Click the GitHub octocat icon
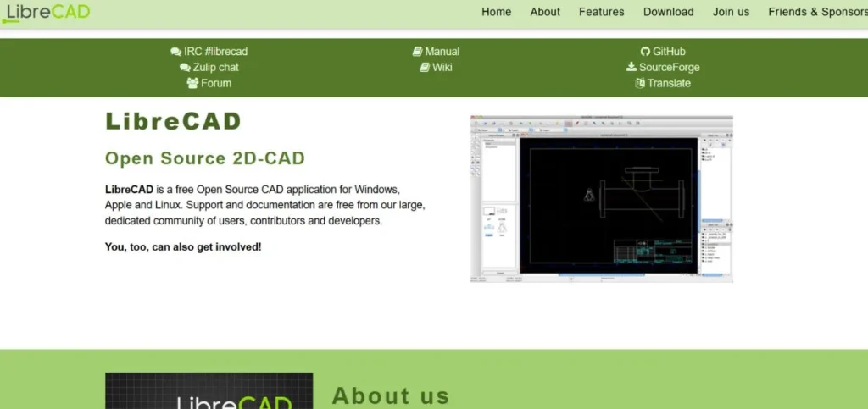Screen dimensions: 868x409 coord(645,52)
